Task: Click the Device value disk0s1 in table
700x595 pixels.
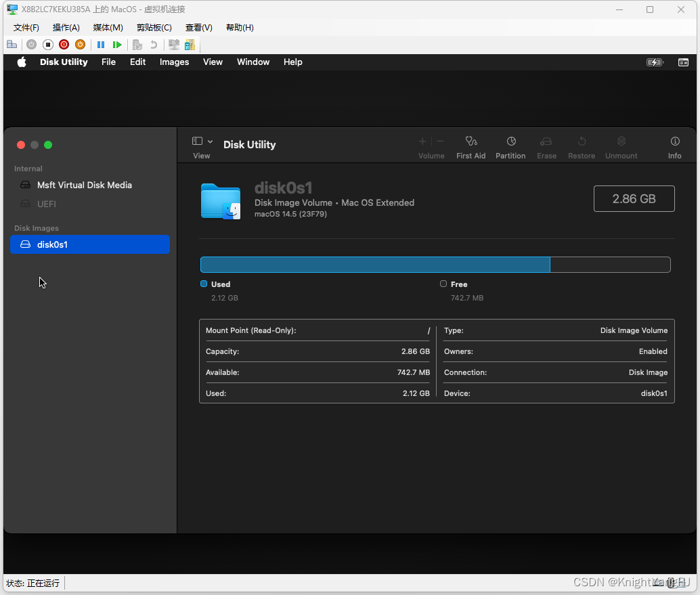Action: click(x=654, y=393)
